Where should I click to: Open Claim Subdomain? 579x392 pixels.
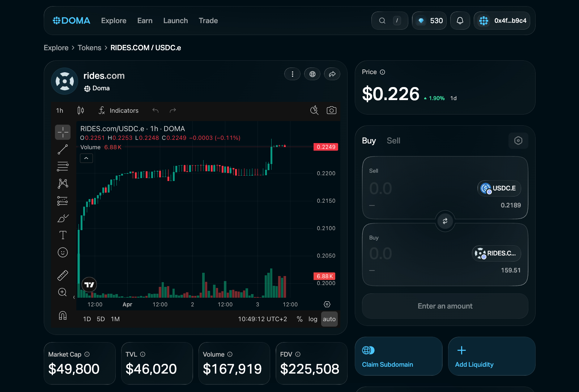399,356
